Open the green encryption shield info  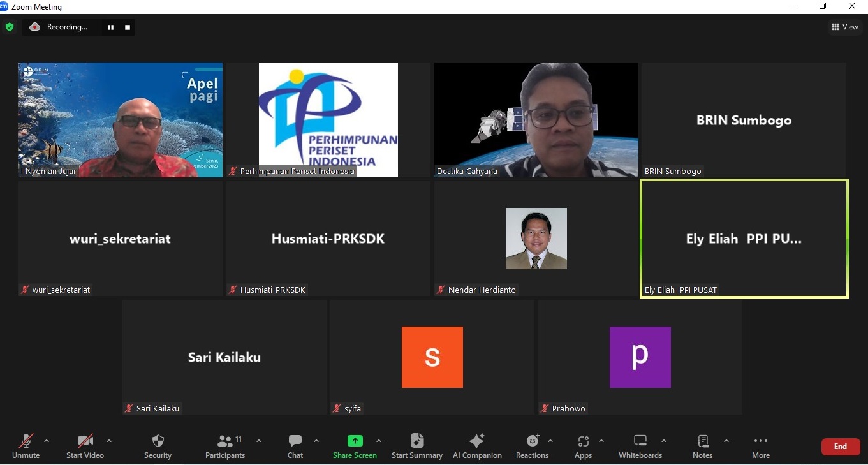point(10,27)
